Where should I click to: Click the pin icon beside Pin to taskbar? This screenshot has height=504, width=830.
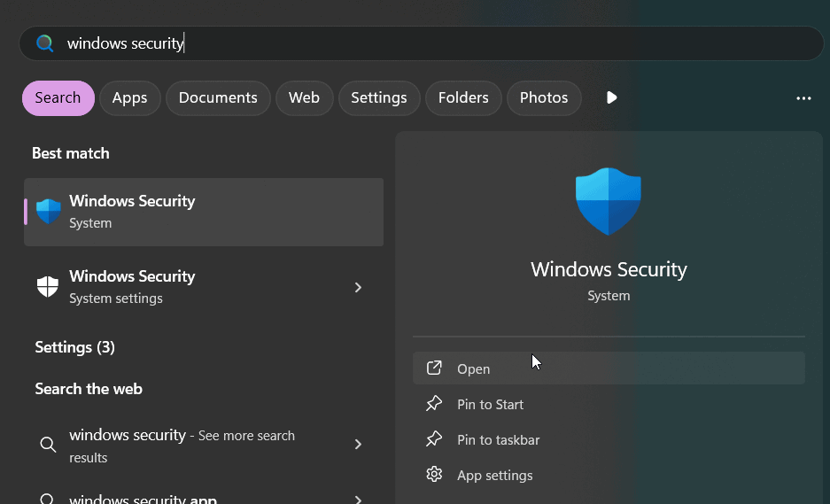coord(434,438)
